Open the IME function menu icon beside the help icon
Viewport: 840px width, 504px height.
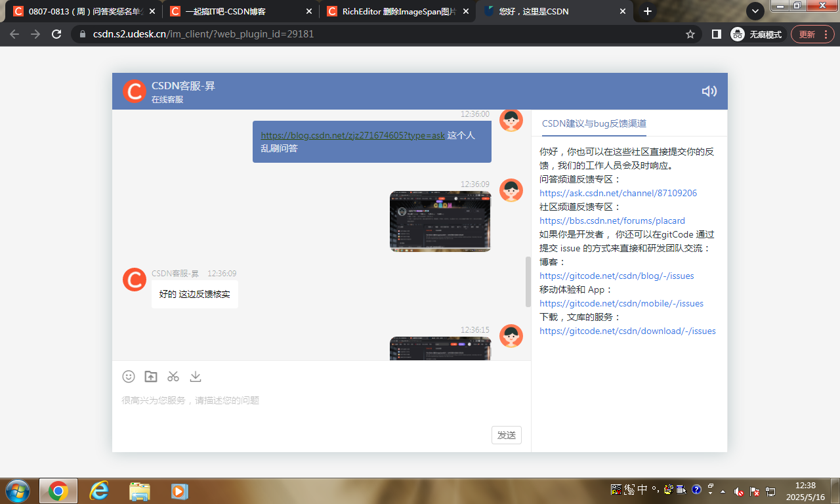(682, 489)
